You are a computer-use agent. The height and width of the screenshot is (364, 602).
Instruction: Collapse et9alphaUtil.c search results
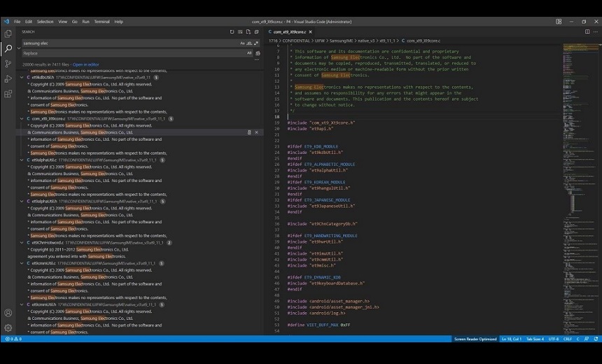point(22,160)
